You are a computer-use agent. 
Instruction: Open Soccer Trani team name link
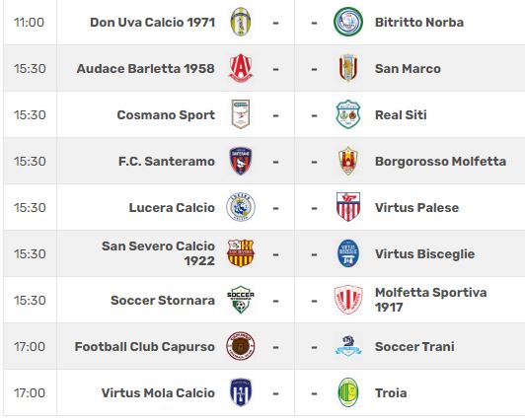click(x=414, y=346)
